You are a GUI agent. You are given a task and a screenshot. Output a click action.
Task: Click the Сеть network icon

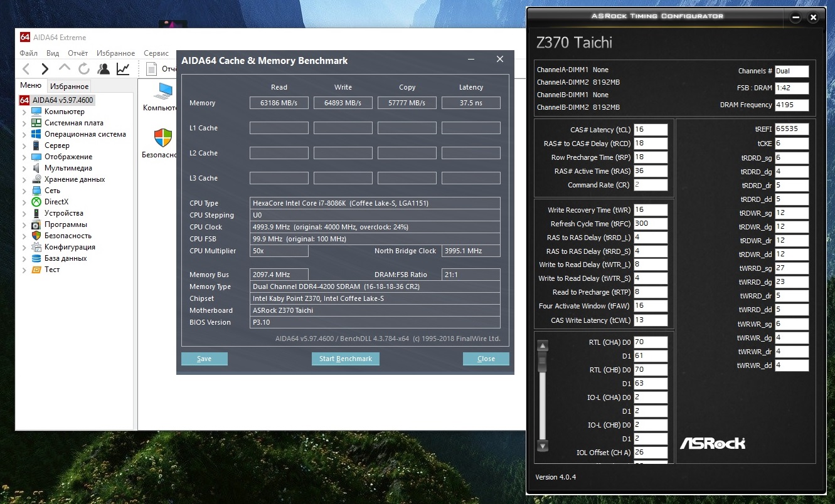[36, 191]
